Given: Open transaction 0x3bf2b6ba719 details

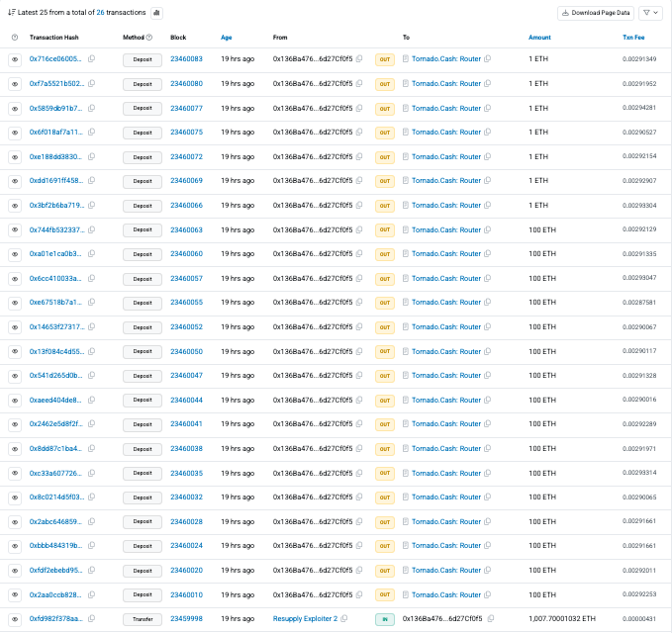Looking at the screenshot, I should pyautogui.click(x=56, y=205).
